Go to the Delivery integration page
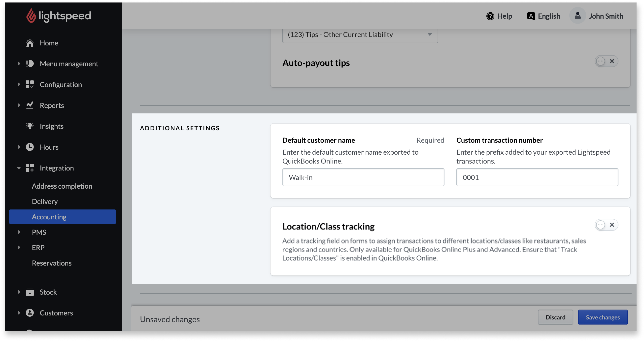This screenshot has height=341, width=644. pos(45,202)
